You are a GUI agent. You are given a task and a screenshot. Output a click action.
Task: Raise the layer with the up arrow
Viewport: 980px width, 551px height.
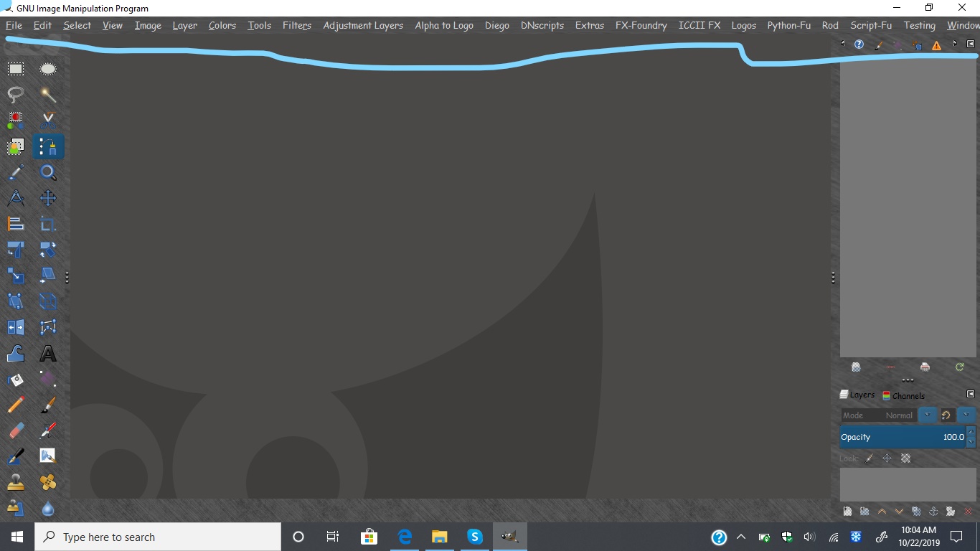pyautogui.click(x=882, y=511)
